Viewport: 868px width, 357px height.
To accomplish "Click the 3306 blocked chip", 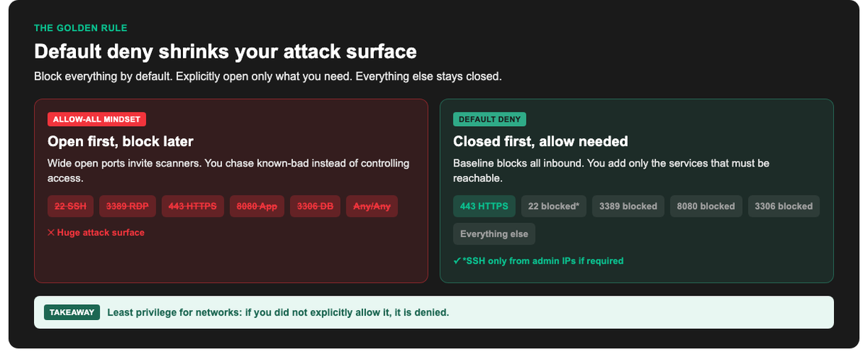I will pos(783,206).
